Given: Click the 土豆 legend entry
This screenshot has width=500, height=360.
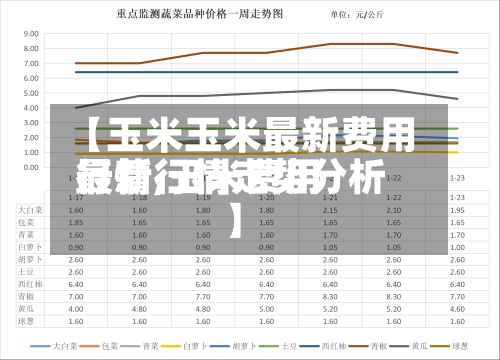Looking at the screenshot, I should pyautogui.click(x=278, y=346).
